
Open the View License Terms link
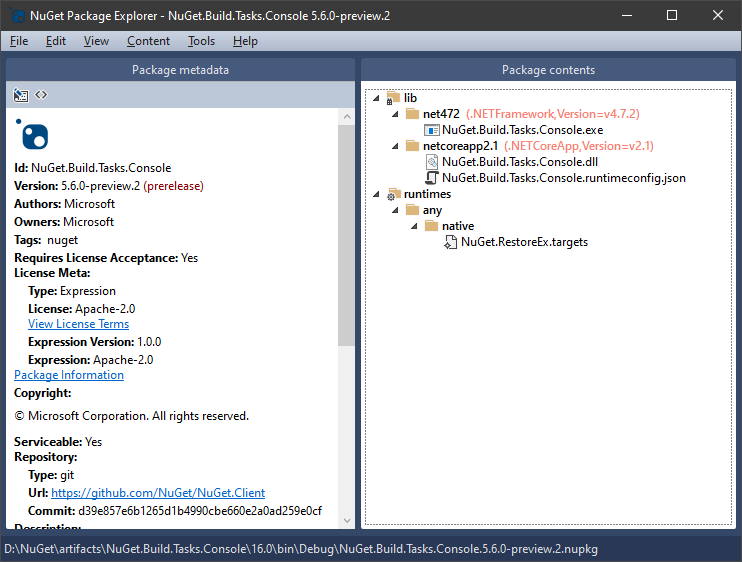click(x=79, y=324)
